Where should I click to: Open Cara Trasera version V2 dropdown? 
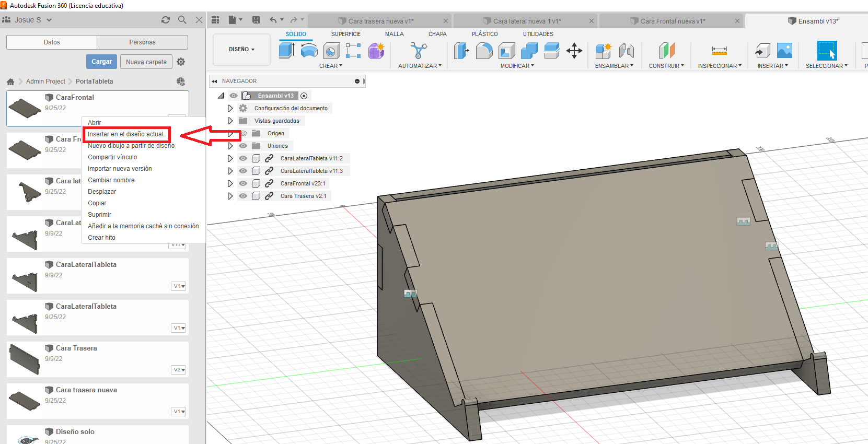pos(179,370)
